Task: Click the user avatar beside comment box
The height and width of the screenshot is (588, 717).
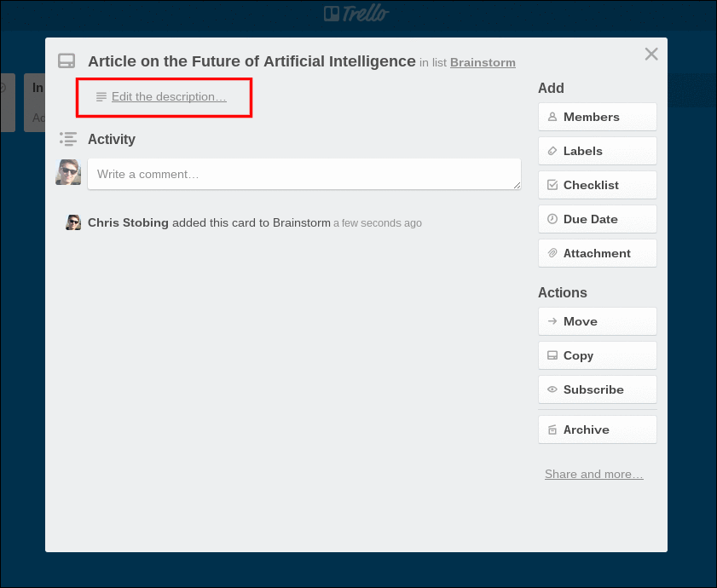Action: click(68, 172)
